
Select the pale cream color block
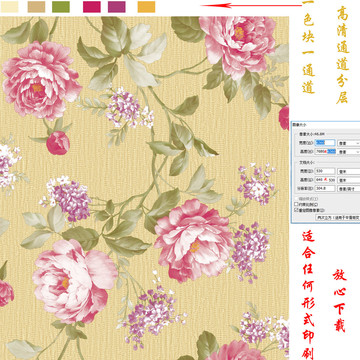[9, 7]
